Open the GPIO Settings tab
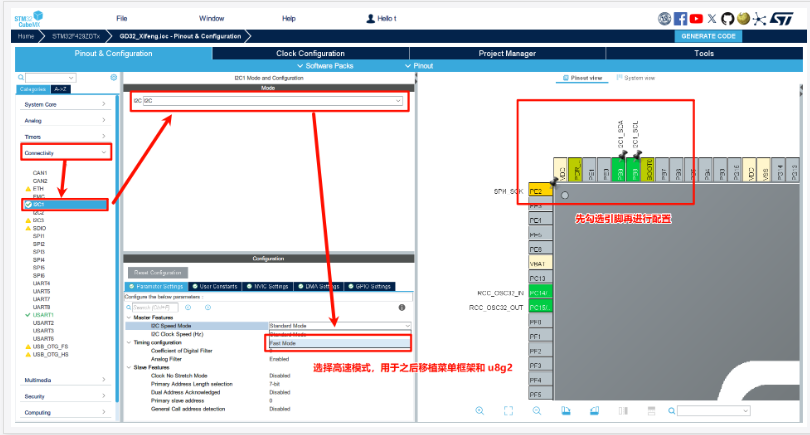 click(x=369, y=286)
